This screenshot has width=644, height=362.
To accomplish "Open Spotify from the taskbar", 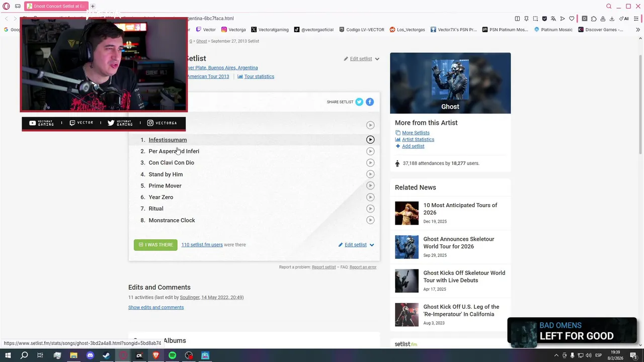I will 172,355.
